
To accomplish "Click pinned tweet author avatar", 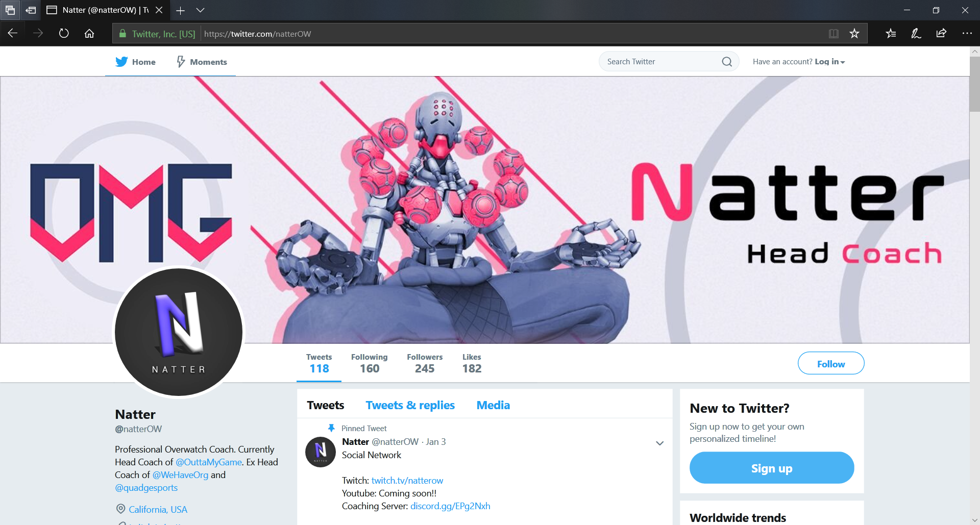I will [x=321, y=452].
